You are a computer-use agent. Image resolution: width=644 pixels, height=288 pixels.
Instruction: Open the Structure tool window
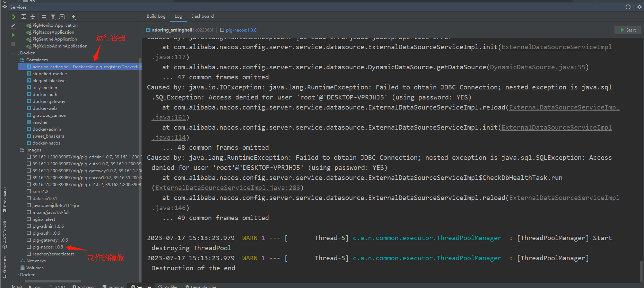pos(5,267)
